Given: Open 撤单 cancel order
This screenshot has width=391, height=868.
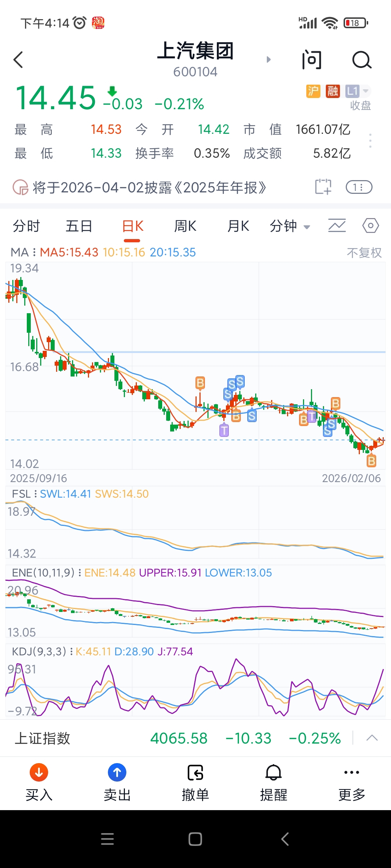Looking at the screenshot, I should click(195, 782).
